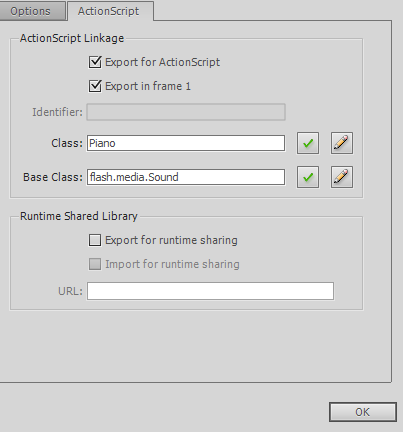
Task: Uncheck Export for ActionScript
Action: point(95,62)
